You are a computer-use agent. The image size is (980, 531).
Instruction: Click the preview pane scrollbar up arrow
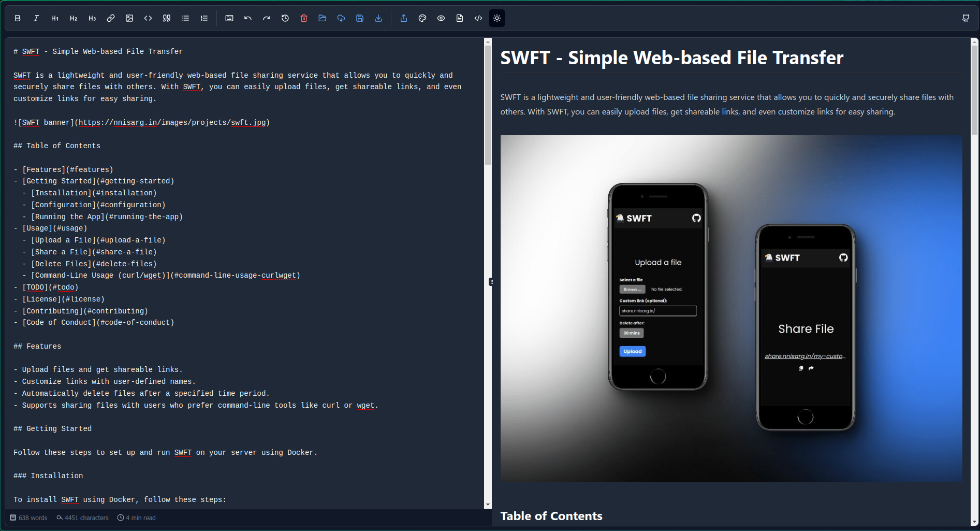coord(974,41)
